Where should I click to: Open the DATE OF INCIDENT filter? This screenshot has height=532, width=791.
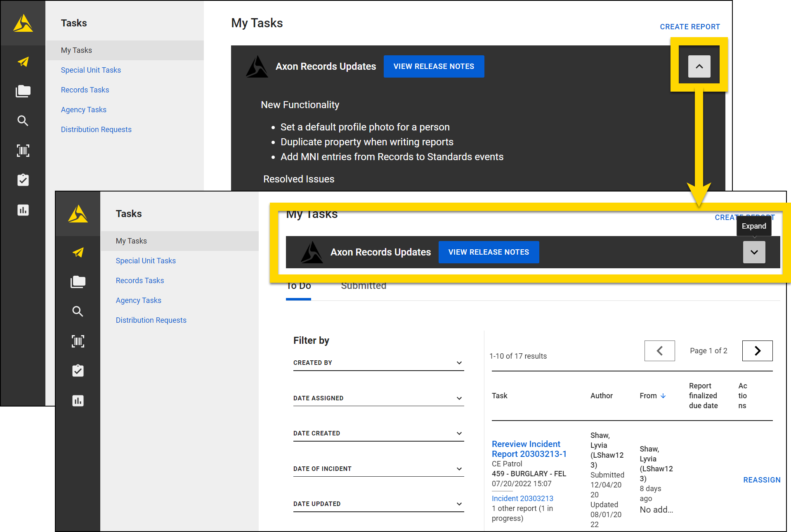coord(459,468)
